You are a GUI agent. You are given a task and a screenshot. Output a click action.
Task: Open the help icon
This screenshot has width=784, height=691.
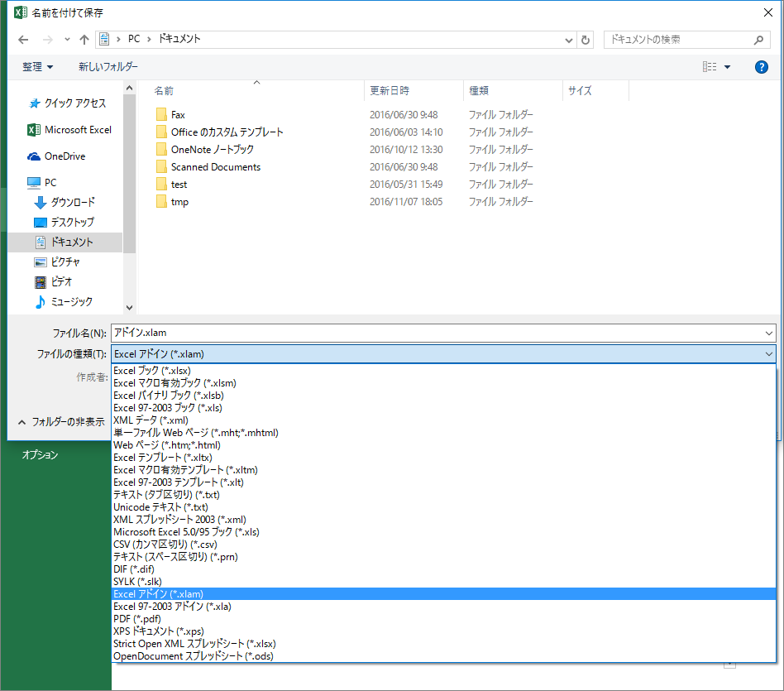pyautogui.click(x=761, y=66)
